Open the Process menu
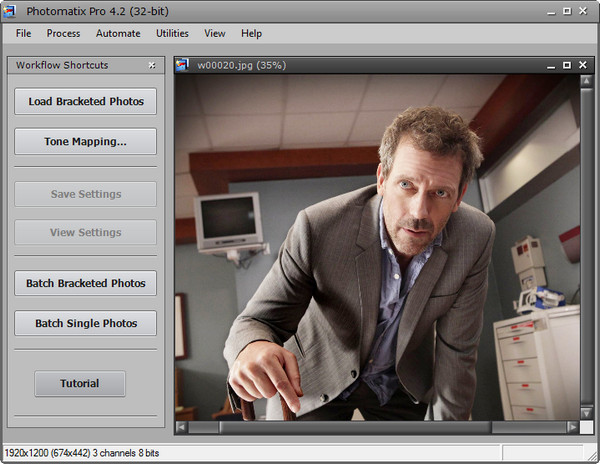 coord(63,33)
